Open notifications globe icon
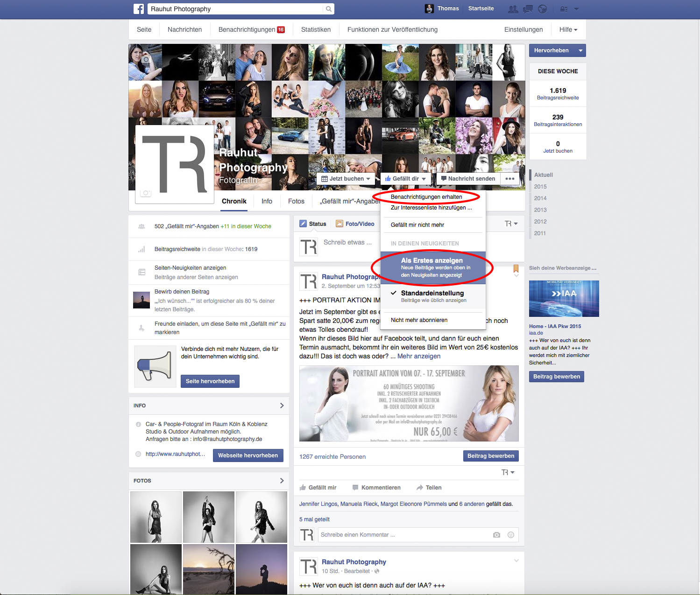 point(542,9)
